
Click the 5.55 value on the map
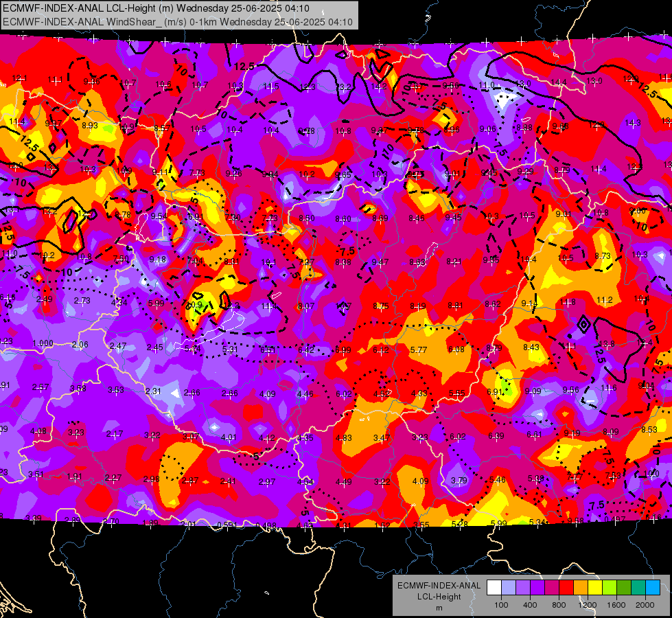click(457, 393)
